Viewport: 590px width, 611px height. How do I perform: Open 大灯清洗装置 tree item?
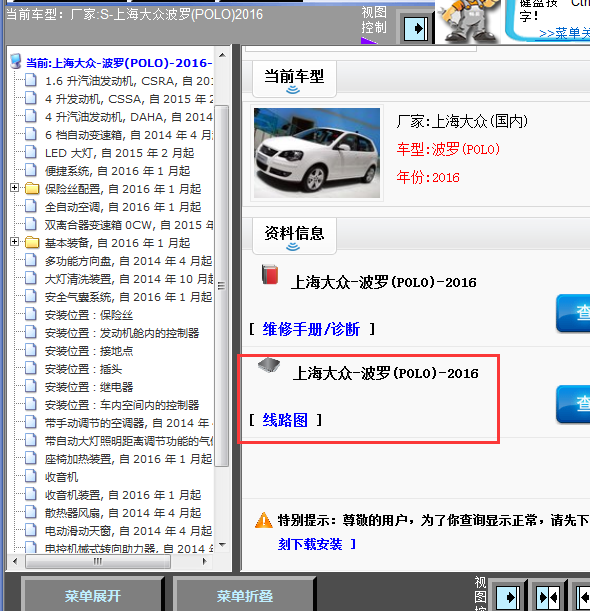click(129, 279)
